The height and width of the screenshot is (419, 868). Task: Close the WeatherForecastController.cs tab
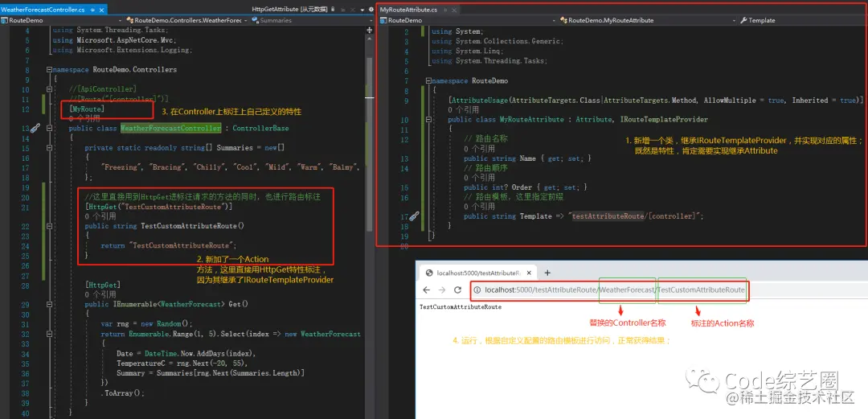[102, 10]
